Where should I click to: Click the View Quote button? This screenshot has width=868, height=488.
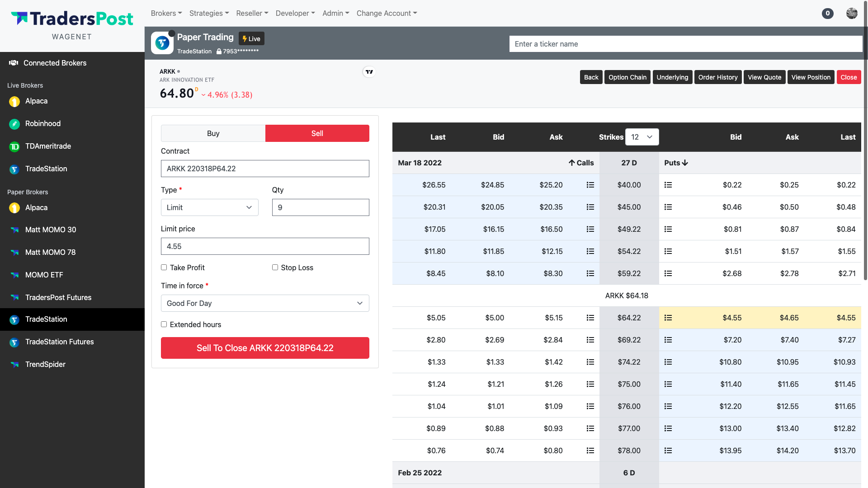pos(764,77)
